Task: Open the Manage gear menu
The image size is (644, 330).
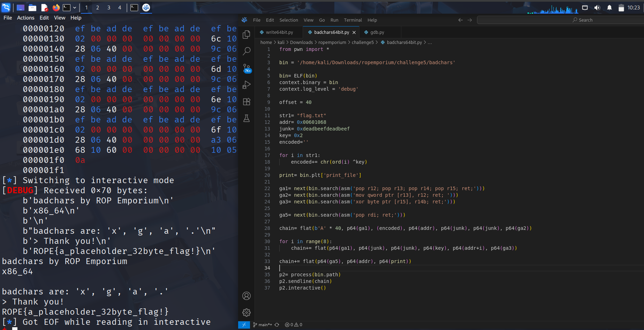Action: (x=247, y=313)
